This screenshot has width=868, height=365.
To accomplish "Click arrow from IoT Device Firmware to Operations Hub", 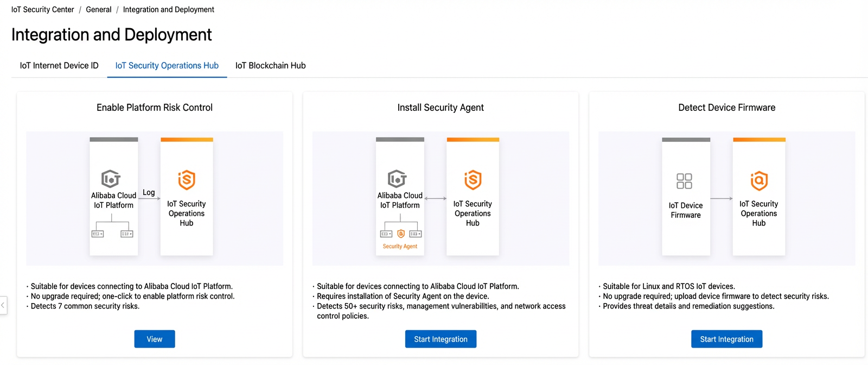I will [x=722, y=199].
